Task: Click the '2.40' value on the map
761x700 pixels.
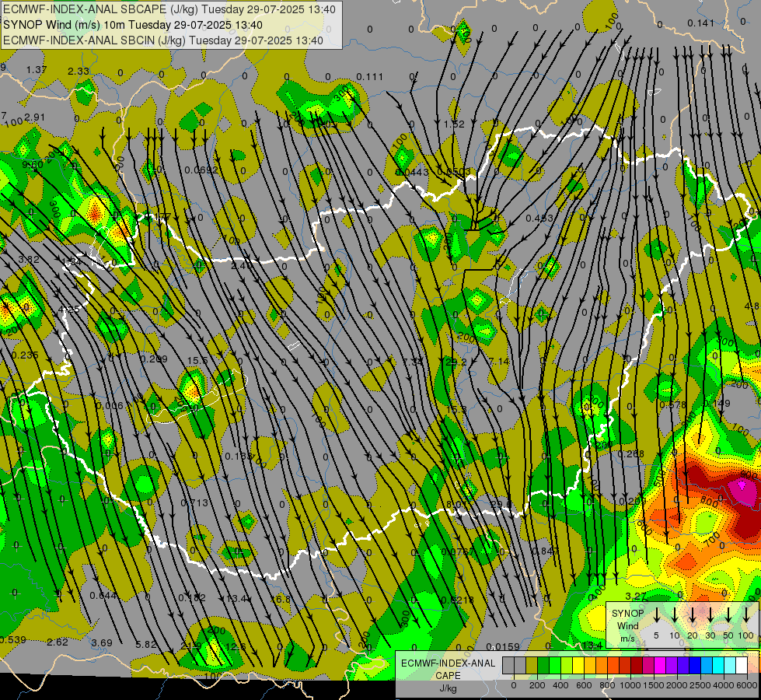Action: (242, 265)
